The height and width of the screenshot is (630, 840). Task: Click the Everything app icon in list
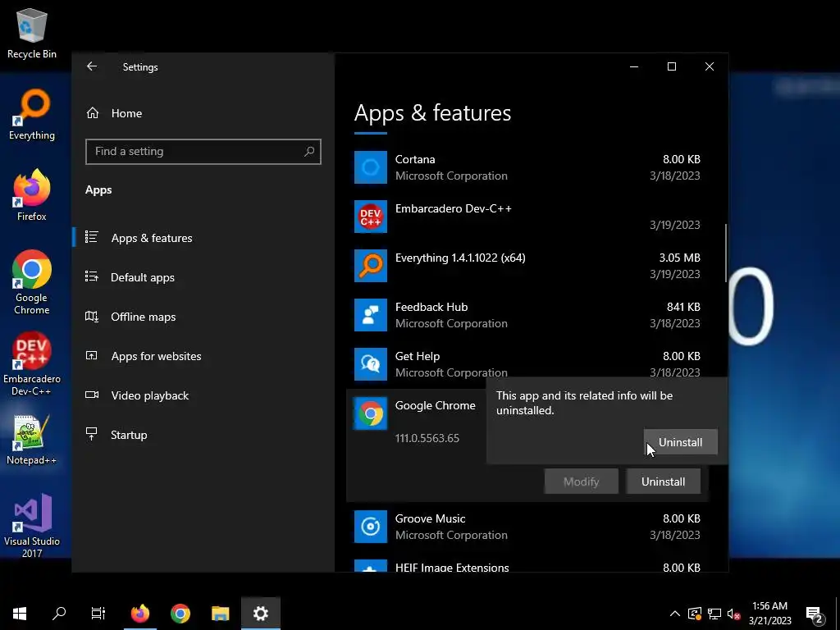371,266
